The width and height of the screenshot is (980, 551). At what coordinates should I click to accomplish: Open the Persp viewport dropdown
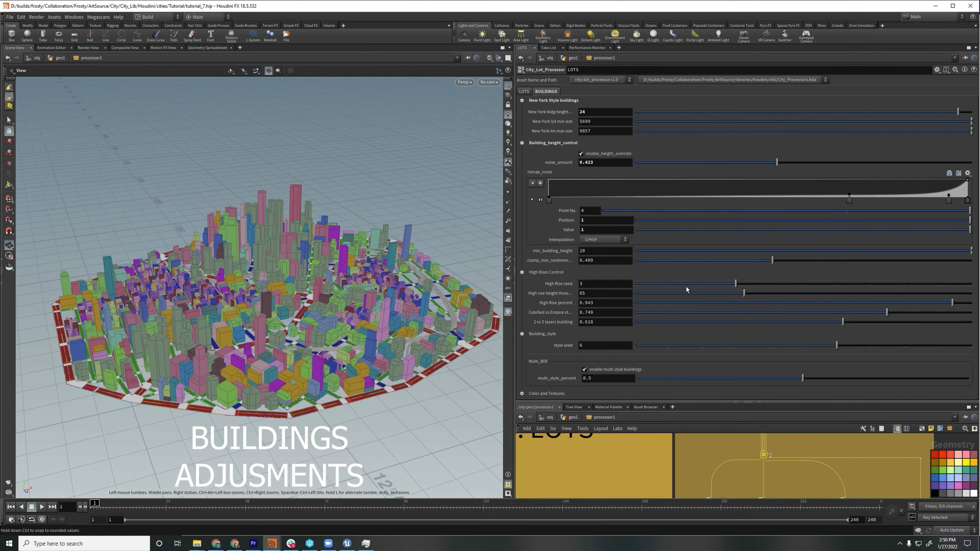tap(464, 82)
